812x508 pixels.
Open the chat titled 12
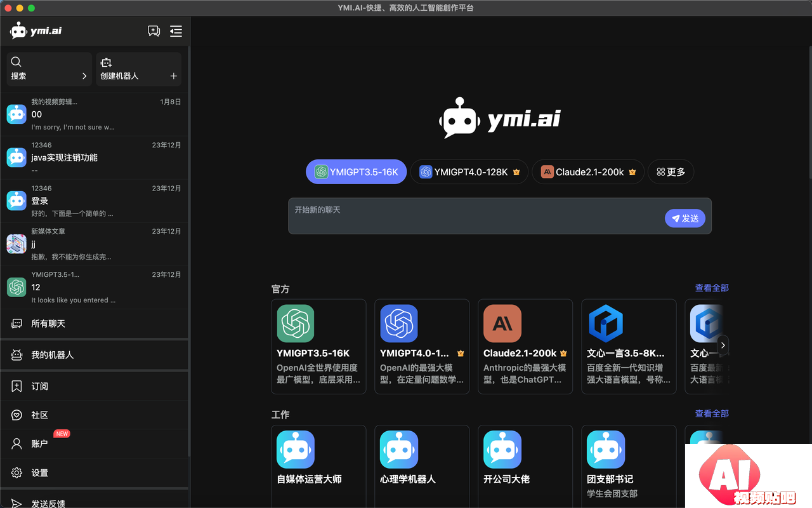(95, 287)
